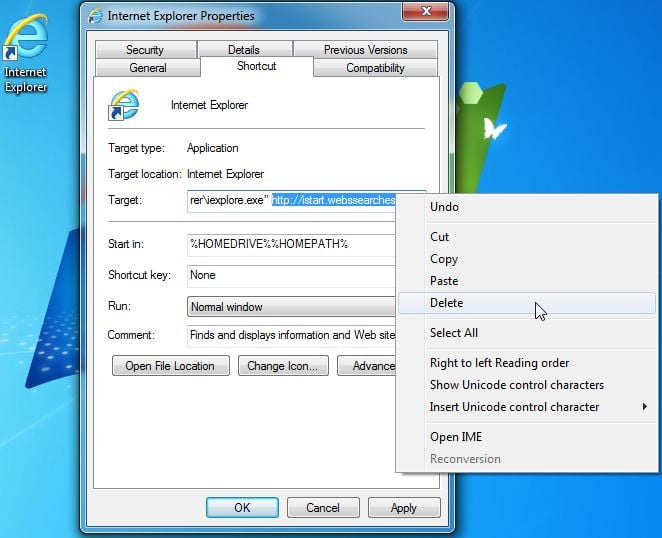Click the Cancel button
Image resolution: width=662 pixels, height=538 pixels.
[323, 507]
